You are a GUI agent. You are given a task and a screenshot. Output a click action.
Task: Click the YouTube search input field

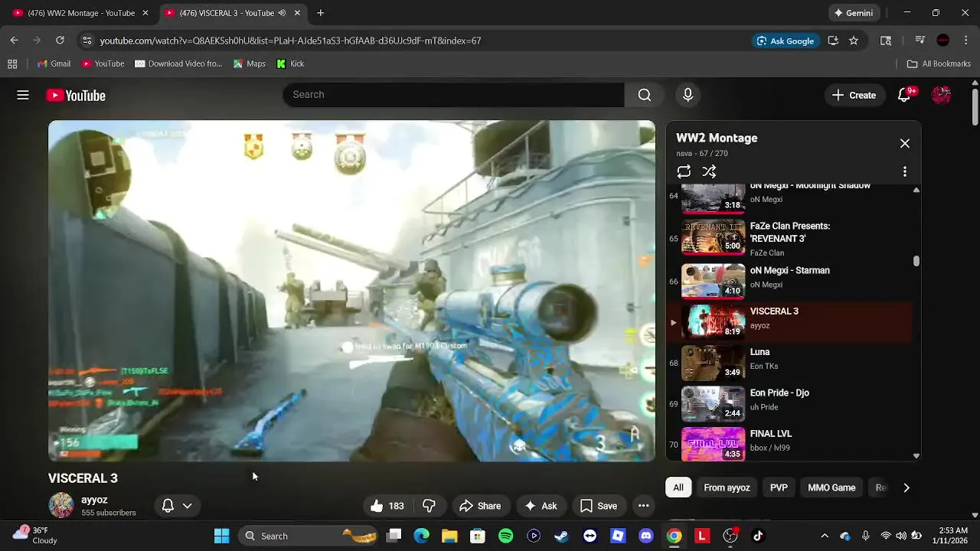pyautogui.click(x=453, y=95)
